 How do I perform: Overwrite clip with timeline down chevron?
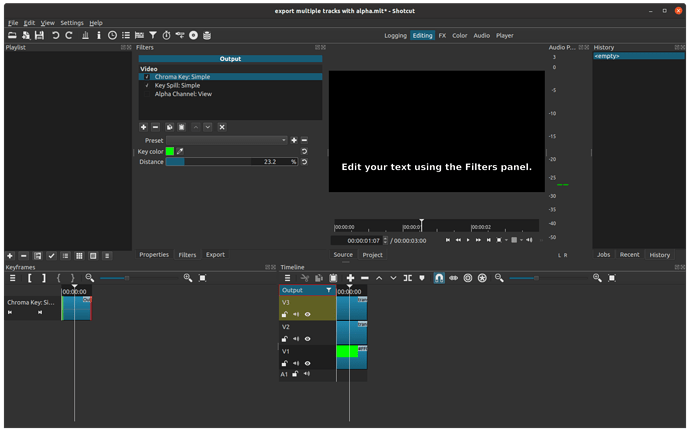[x=393, y=278]
